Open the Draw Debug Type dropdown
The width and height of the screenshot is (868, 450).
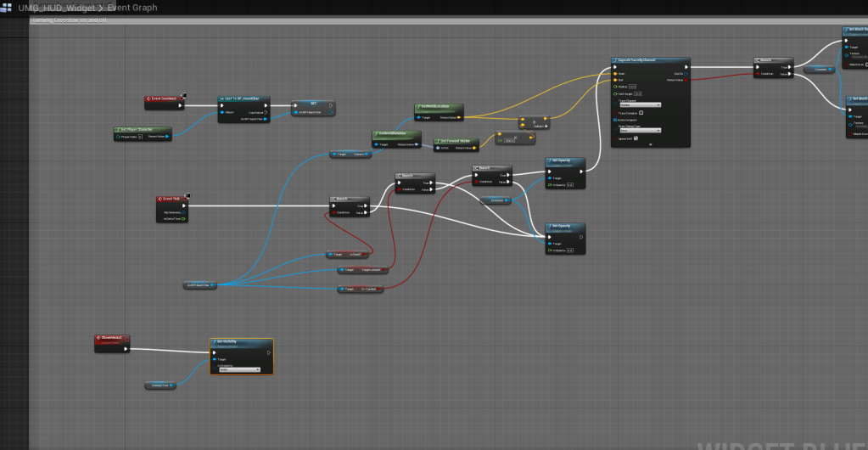coord(640,130)
